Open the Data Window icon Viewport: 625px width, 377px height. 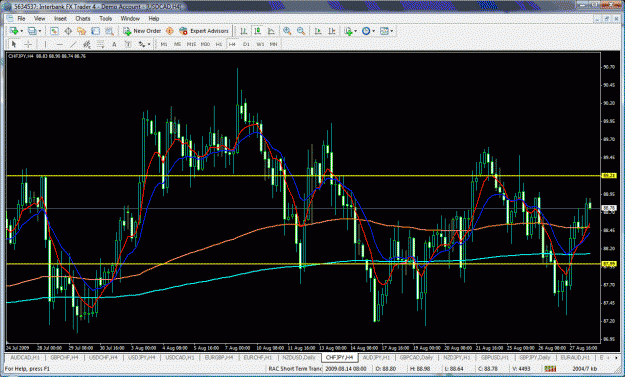[x=68, y=31]
